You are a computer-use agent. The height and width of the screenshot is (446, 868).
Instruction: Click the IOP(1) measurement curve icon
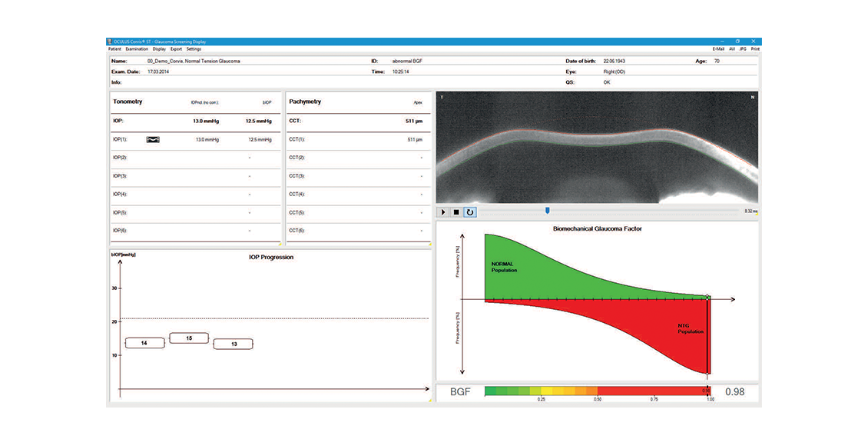tap(154, 139)
